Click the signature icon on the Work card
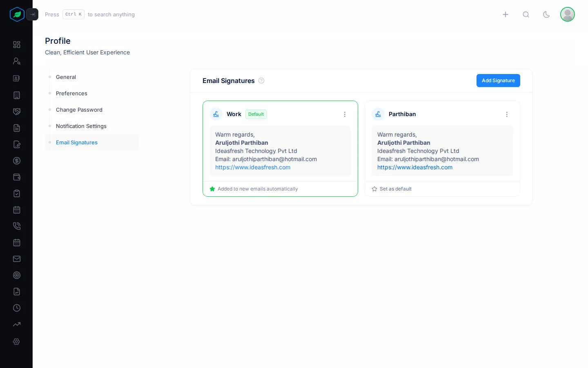 (216, 114)
